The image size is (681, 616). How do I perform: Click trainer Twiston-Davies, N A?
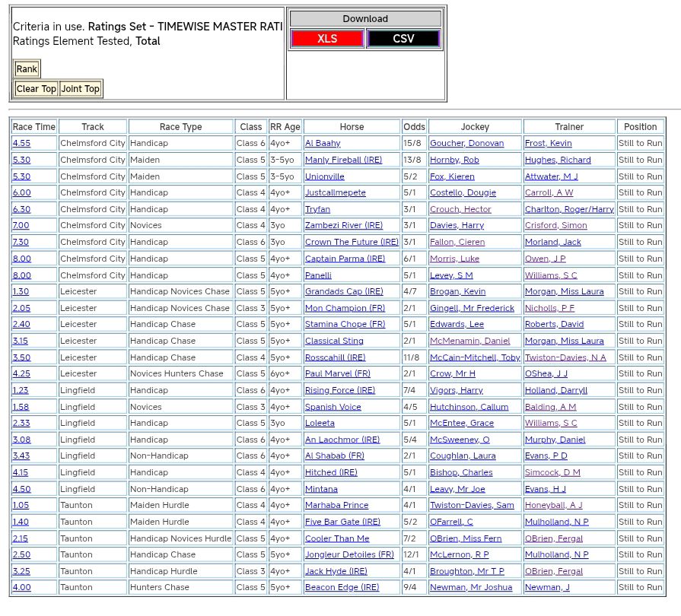tap(565, 357)
